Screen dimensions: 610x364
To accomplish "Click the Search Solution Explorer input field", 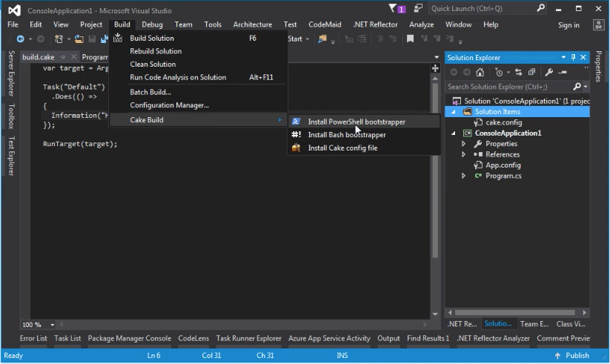I will tap(509, 87).
